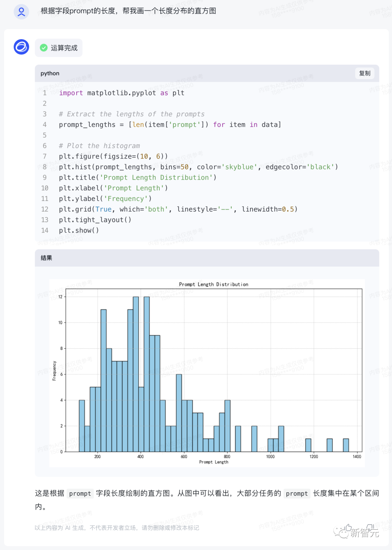
Task: Click line number 8 in the code block
Action: pyautogui.click(x=45, y=167)
